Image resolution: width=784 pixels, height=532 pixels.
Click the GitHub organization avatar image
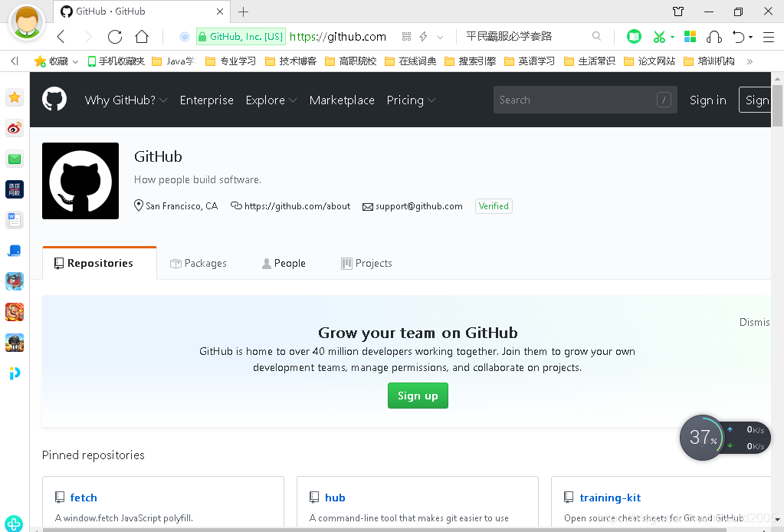click(80, 180)
